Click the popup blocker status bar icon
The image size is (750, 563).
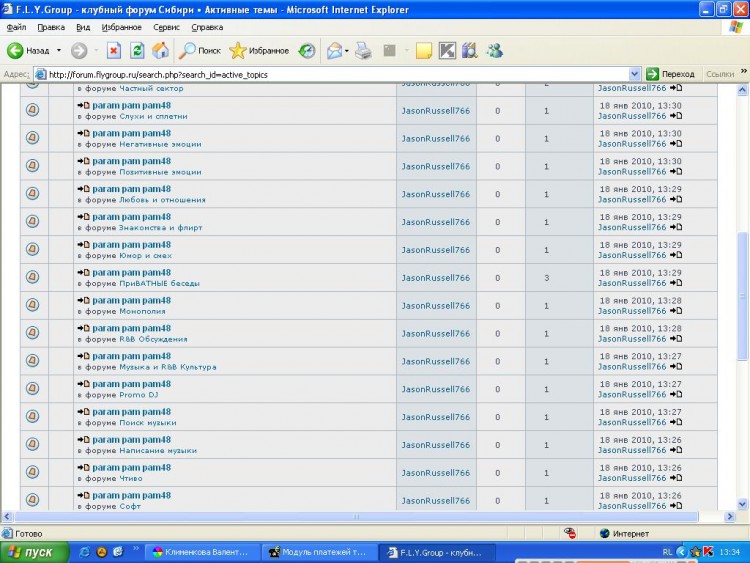(x=570, y=533)
